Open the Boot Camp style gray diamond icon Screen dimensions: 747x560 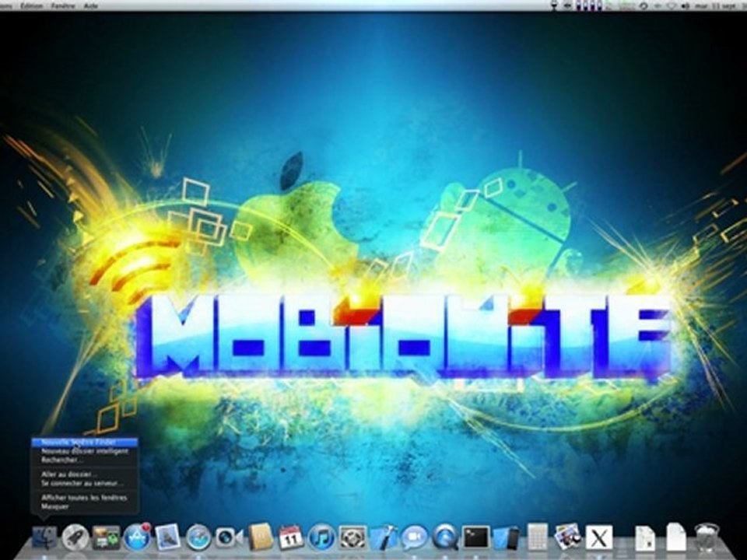(352, 537)
